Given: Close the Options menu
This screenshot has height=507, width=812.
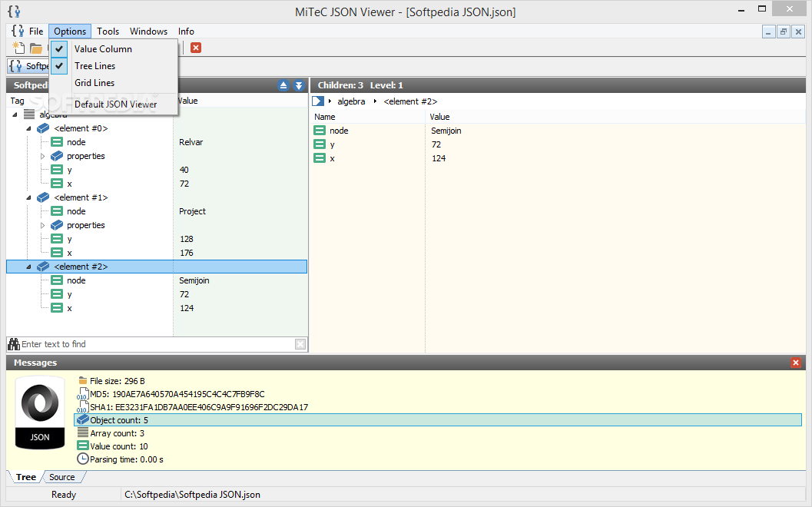Looking at the screenshot, I should click(70, 31).
